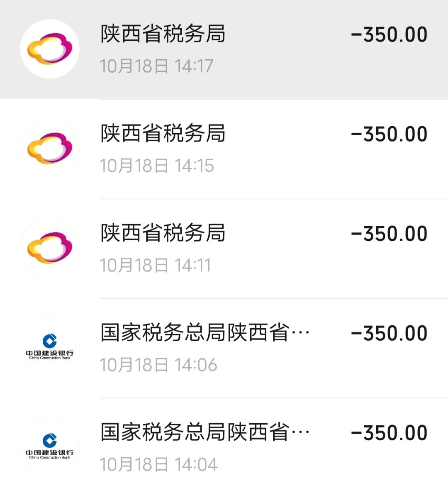Image resolution: width=448 pixels, height=493 pixels.
Task: Open the 陕西省税务局 payment made at 14:11
Action: point(163,233)
